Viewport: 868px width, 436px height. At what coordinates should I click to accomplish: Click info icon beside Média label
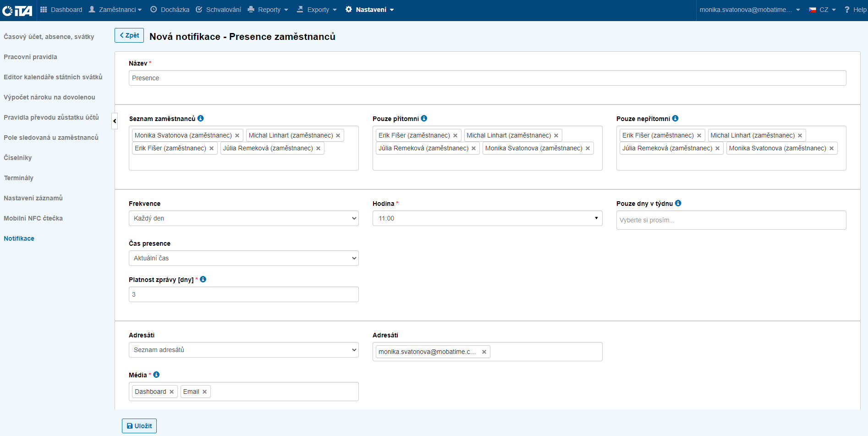pyautogui.click(x=156, y=375)
